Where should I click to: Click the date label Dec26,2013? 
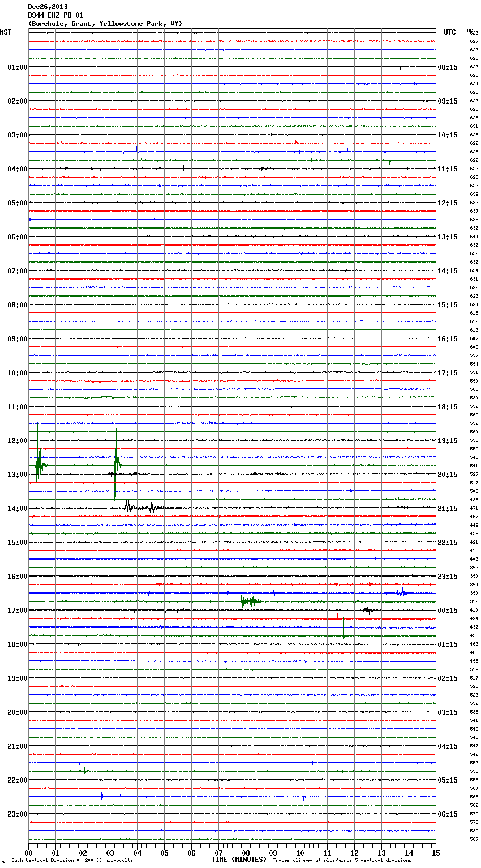tap(48, 7)
